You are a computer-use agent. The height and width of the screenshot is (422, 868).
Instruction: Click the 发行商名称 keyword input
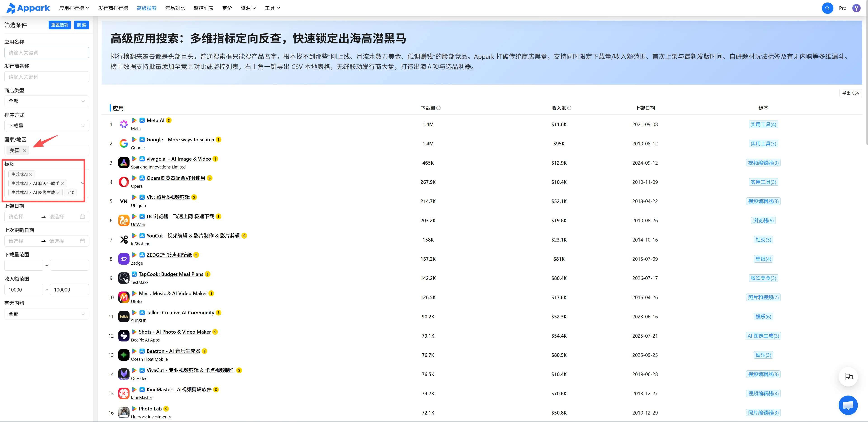click(x=47, y=77)
